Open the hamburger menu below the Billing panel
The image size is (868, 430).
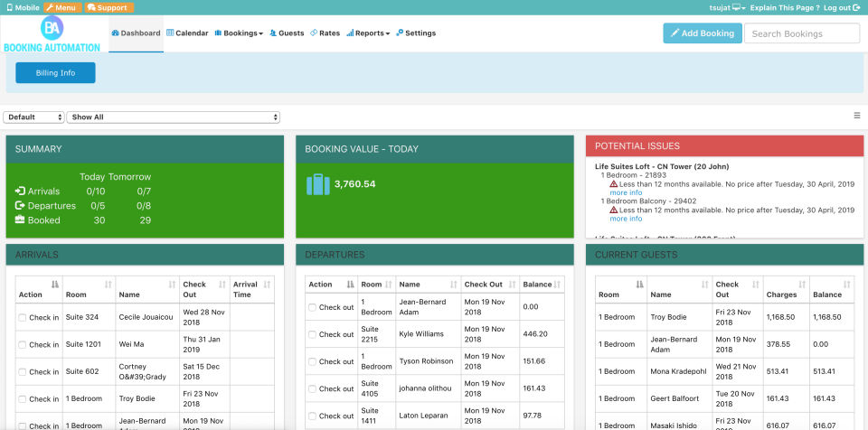(857, 116)
